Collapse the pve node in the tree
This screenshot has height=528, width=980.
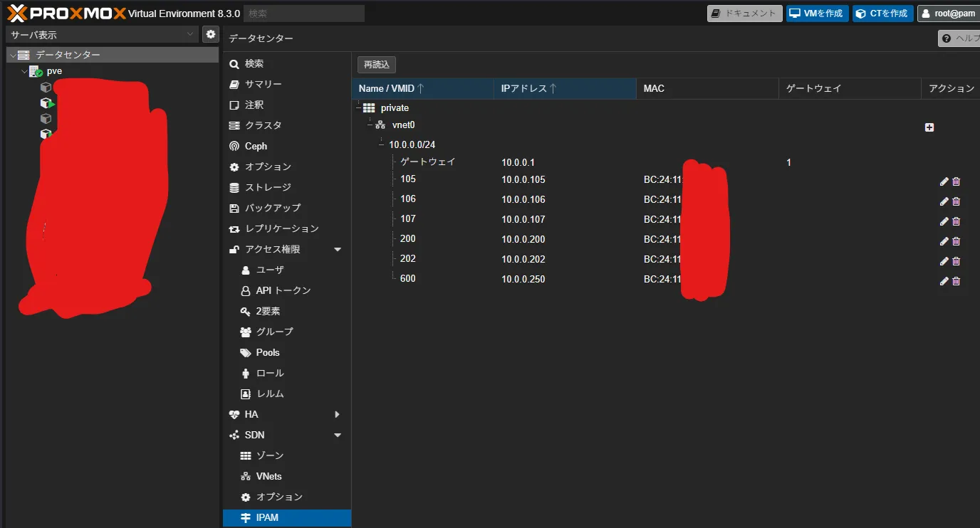[x=24, y=71]
